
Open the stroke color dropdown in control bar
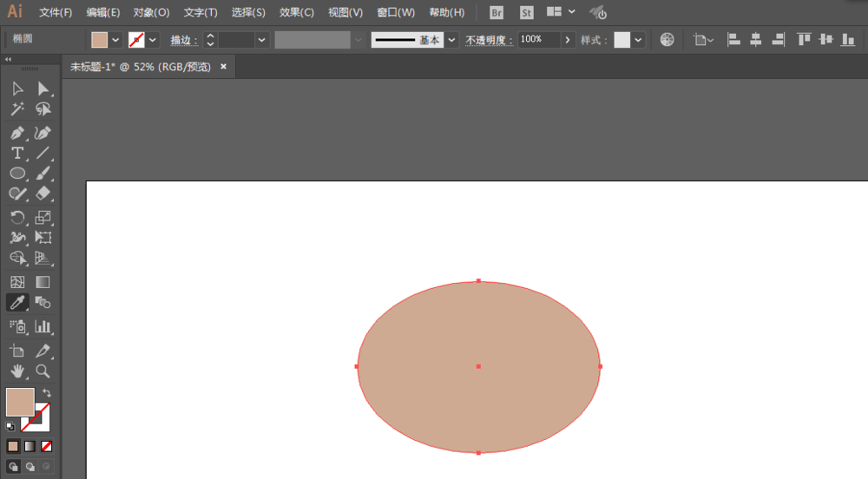[x=153, y=40]
